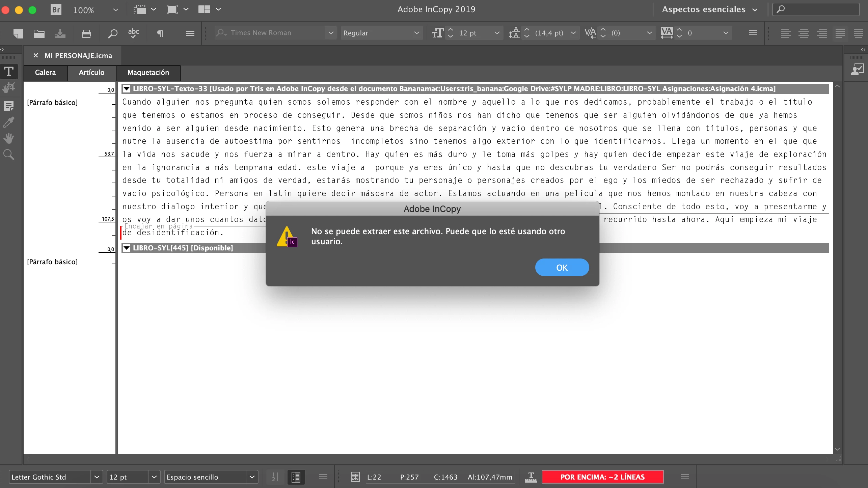Select the Note tool
This screenshot has width=868, height=488.
click(x=9, y=106)
